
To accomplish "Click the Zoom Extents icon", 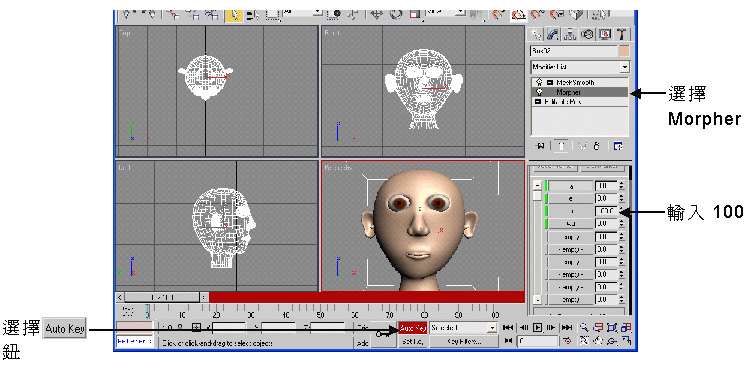I will coord(612,328).
